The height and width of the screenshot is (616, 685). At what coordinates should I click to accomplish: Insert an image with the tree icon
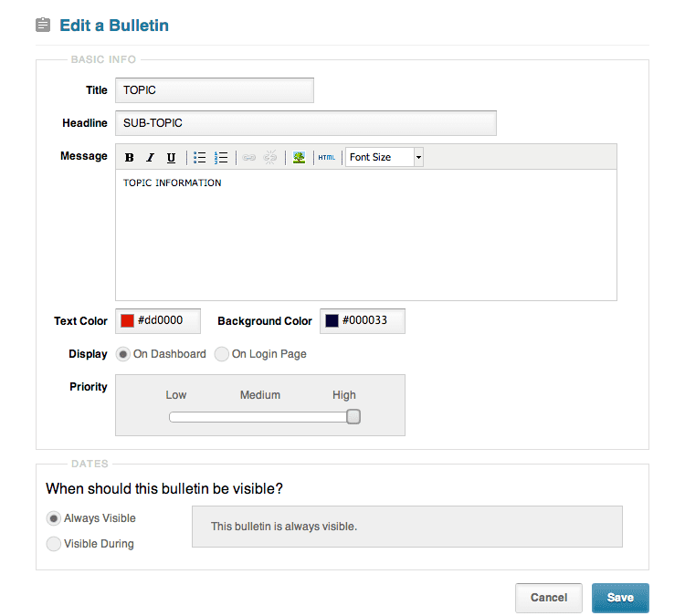299,157
